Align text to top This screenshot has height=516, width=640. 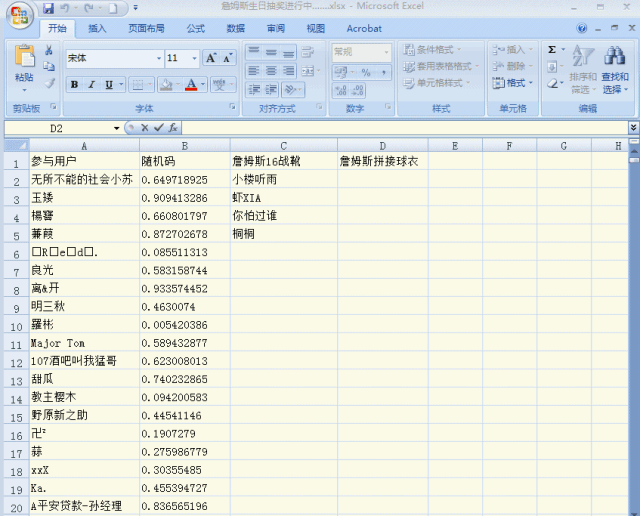[254, 52]
